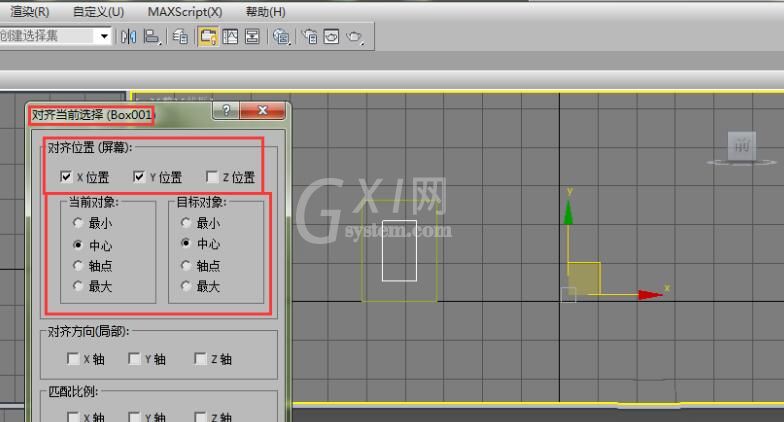Select 中心 under 目标对象

186,243
